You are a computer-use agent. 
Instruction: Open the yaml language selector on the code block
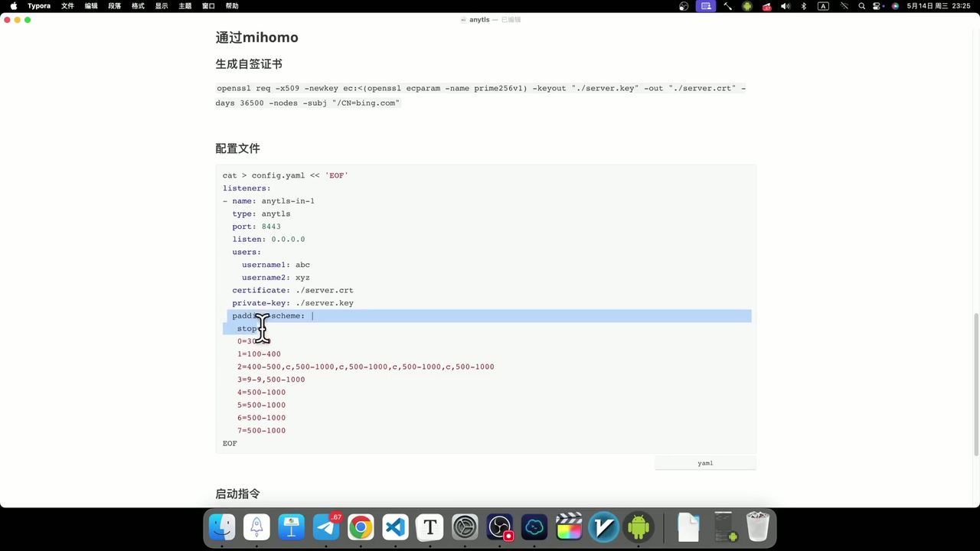pyautogui.click(x=705, y=463)
